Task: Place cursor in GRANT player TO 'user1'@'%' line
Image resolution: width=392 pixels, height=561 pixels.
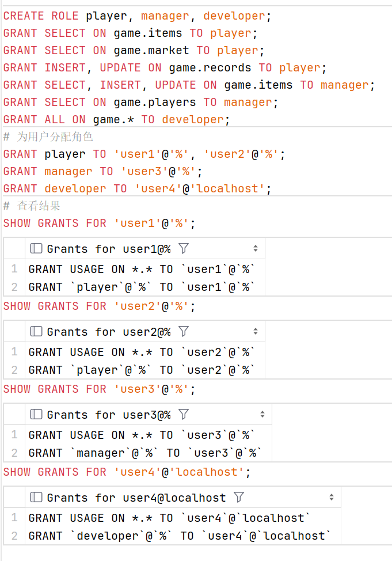Action: tap(144, 154)
